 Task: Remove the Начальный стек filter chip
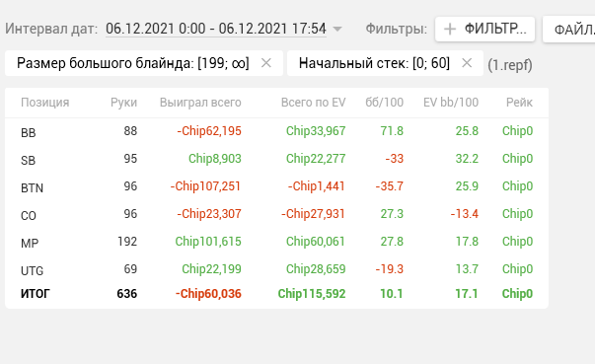click(x=467, y=63)
